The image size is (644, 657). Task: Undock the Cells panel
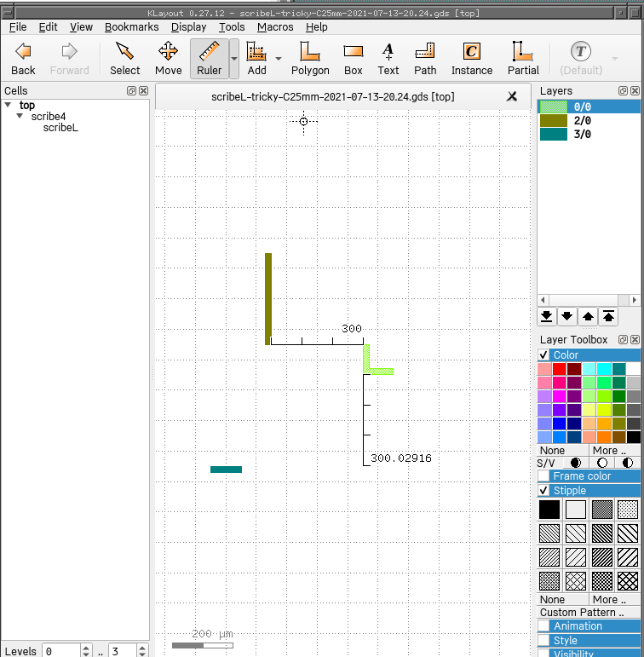point(131,91)
